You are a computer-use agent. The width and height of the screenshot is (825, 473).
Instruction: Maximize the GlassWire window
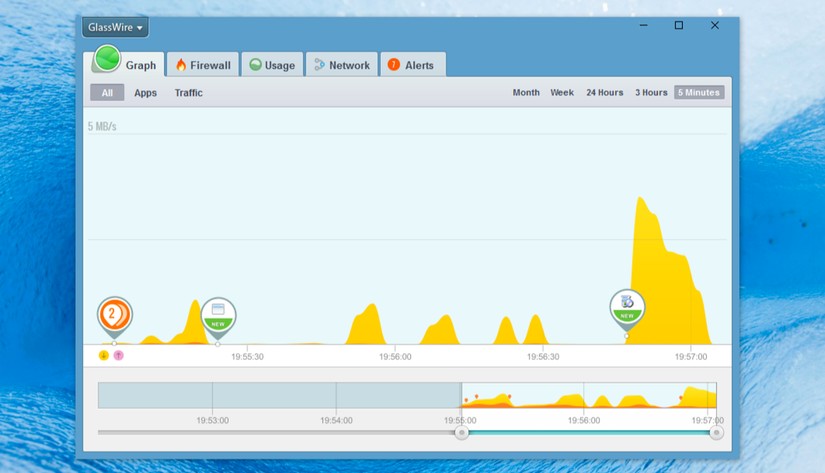tap(679, 25)
